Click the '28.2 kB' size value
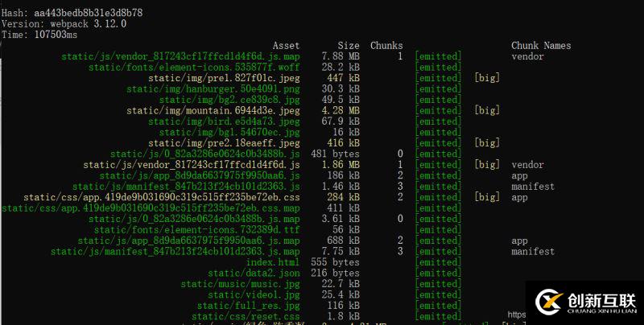Image resolution: width=644 pixels, height=325 pixels. (x=341, y=68)
